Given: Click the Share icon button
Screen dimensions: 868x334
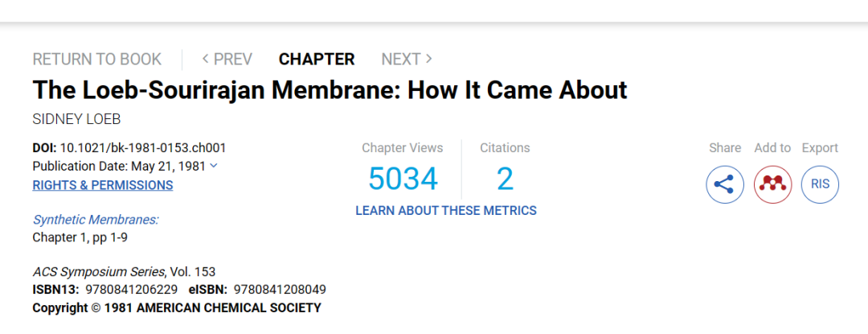Looking at the screenshot, I should (724, 184).
